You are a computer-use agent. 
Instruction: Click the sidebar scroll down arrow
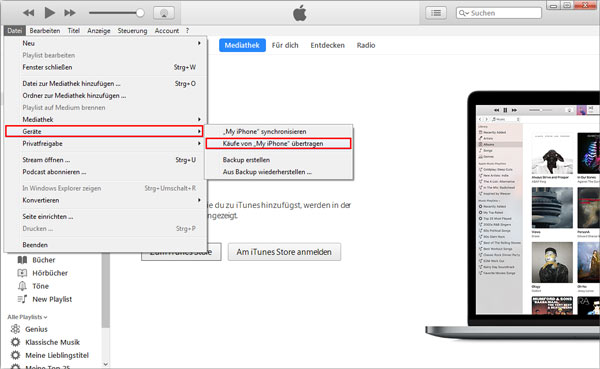tap(106, 364)
